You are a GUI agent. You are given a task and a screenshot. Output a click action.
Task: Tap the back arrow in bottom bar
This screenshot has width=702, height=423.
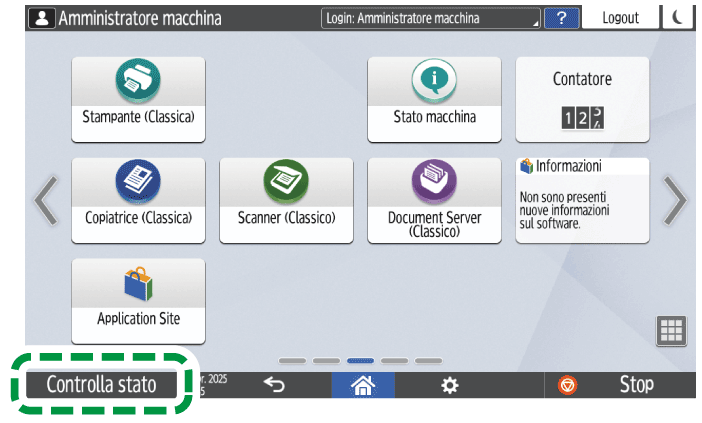coord(274,385)
